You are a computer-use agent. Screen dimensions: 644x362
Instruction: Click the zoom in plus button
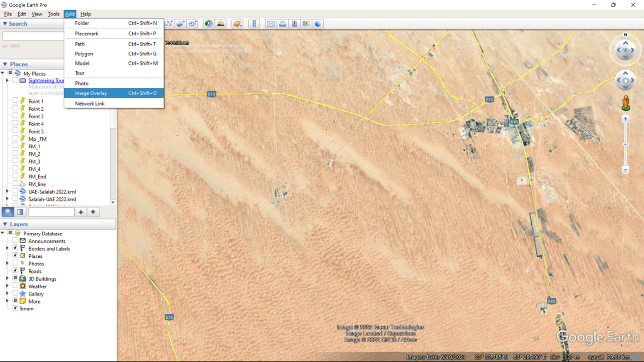[x=625, y=119]
